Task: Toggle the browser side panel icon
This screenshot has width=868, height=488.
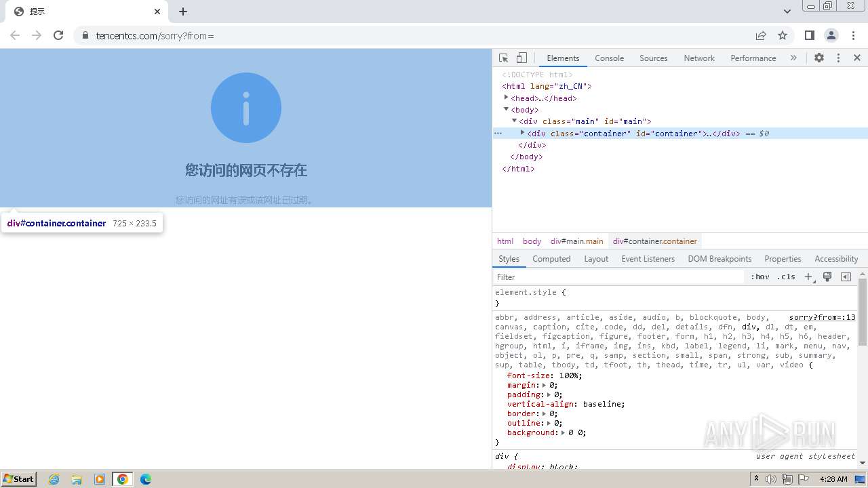Action: pyautogui.click(x=809, y=35)
